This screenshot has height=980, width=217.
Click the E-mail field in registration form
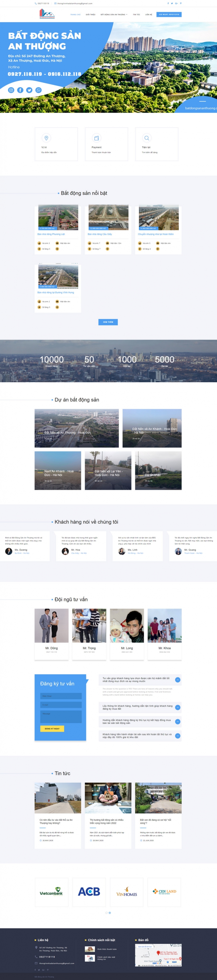(61, 705)
